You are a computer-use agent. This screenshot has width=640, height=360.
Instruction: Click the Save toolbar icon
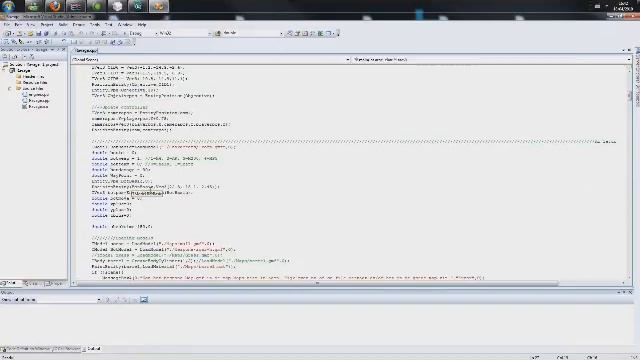[38, 33]
